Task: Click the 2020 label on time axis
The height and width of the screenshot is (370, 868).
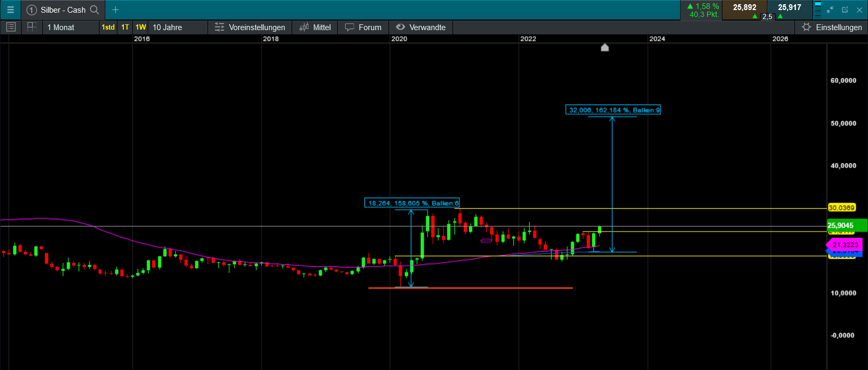Action: pyautogui.click(x=399, y=39)
